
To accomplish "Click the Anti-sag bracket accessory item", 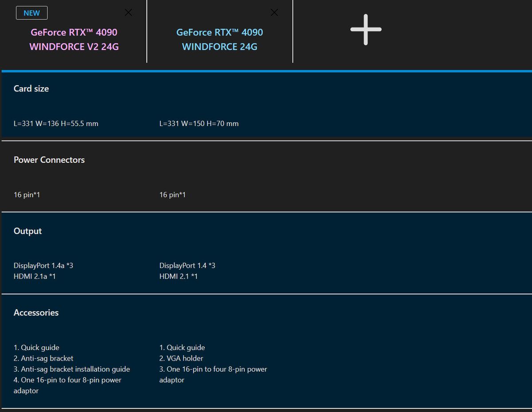I will 43,358.
